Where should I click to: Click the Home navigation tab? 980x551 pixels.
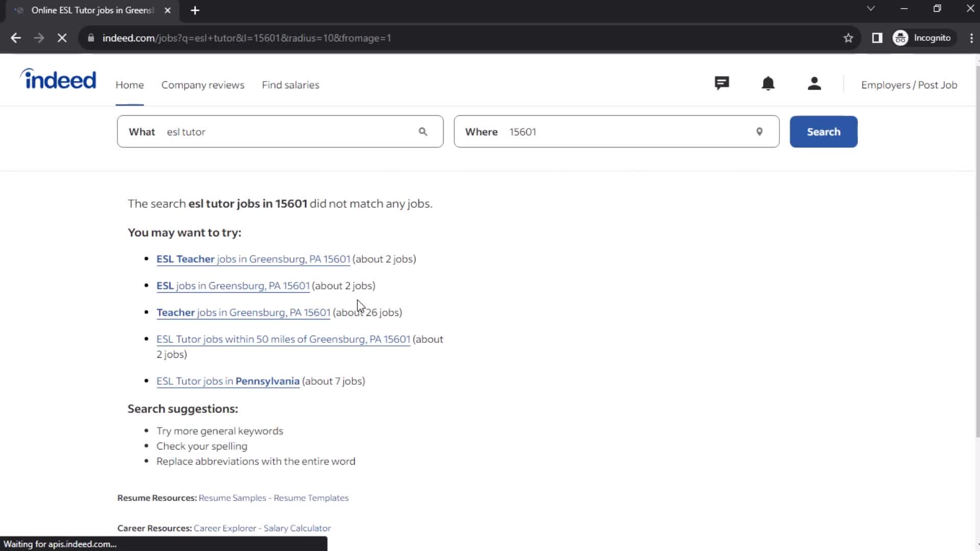point(129,85)
